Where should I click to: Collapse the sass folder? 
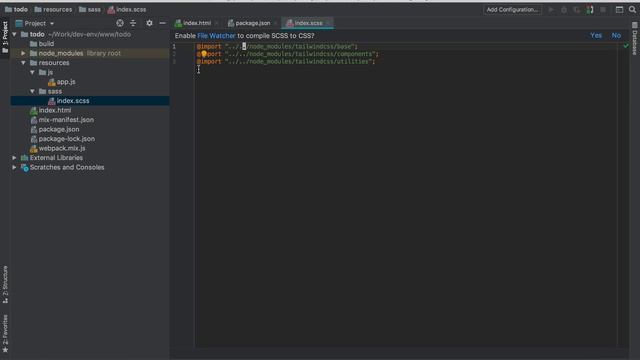(x=32, y=91)
